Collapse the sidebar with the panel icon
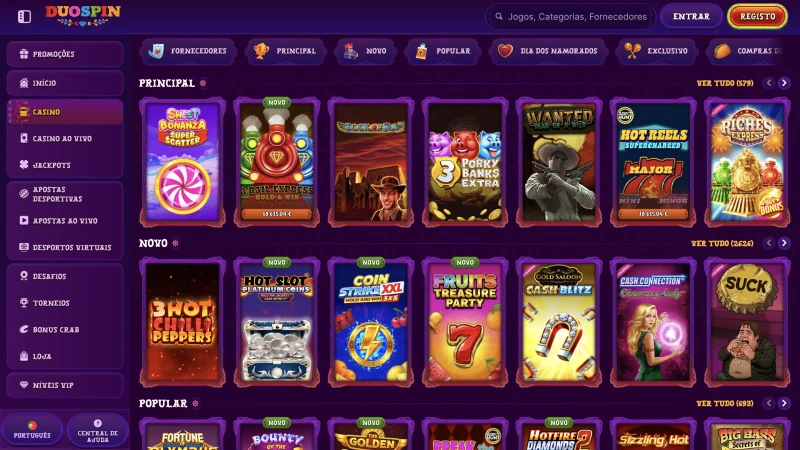800x450 pixels. click(x=24, y=16)
